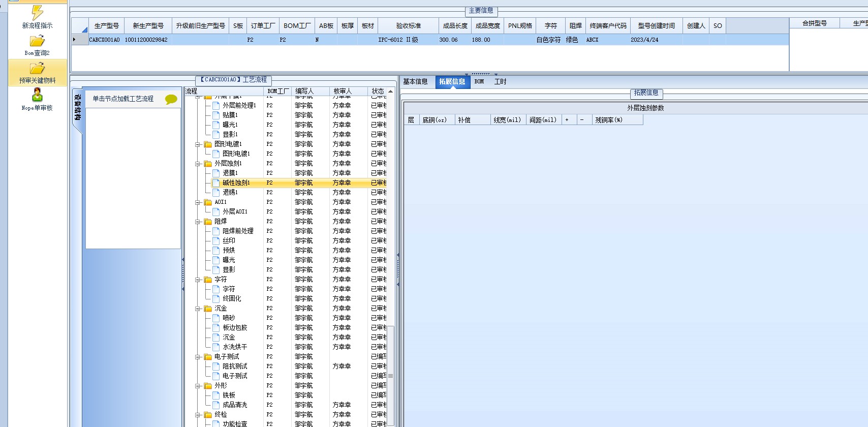Collapse the 阻焊 folder node

click(x=198, y=222)
